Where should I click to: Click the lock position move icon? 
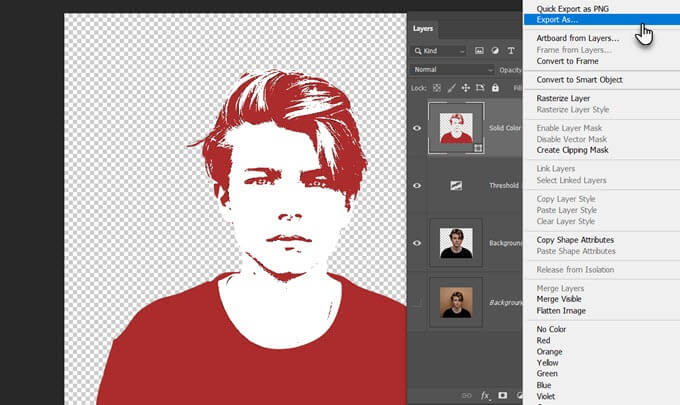coord(466,88)
